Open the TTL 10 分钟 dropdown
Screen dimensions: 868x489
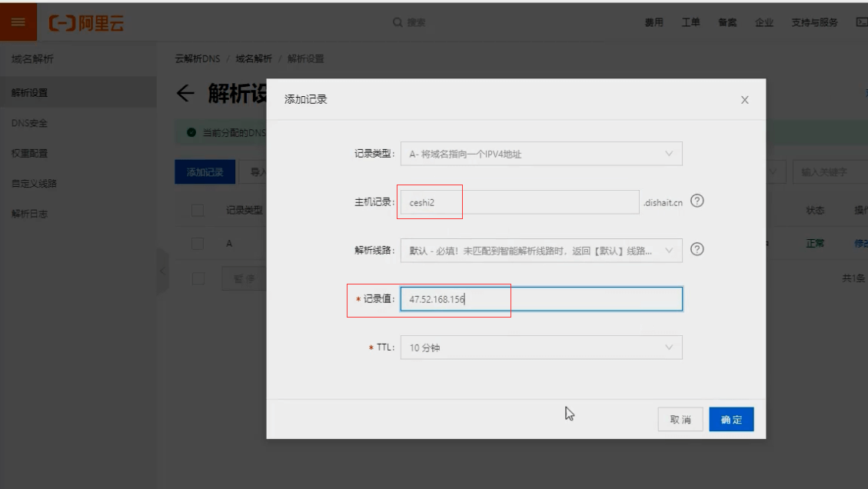[x=541, y=348]
